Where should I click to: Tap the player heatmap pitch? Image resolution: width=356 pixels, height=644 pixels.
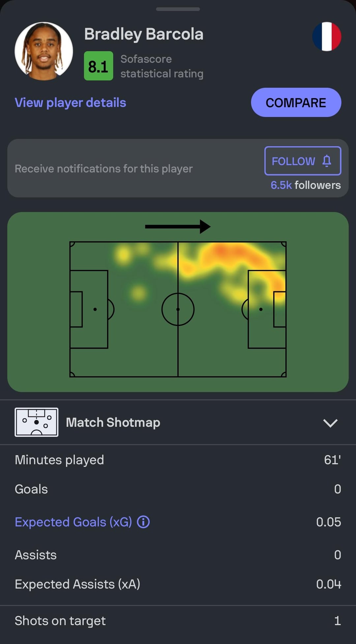tap(178, 309)
